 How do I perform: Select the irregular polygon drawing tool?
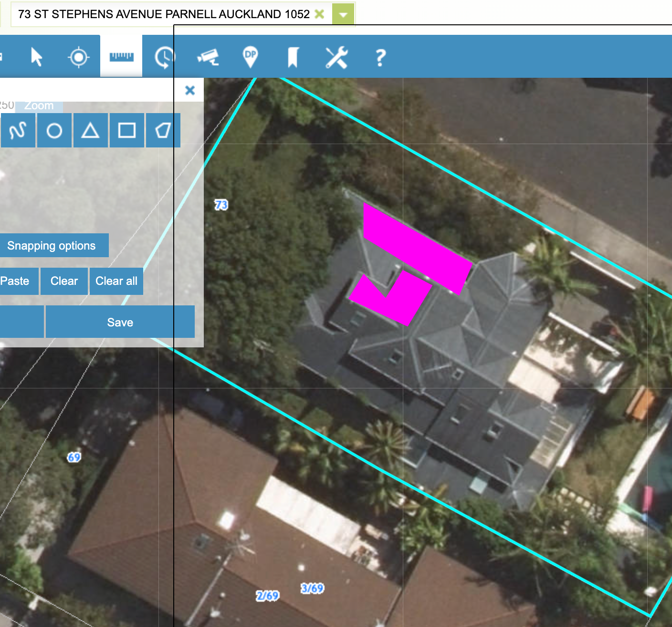tap(163, 130)
